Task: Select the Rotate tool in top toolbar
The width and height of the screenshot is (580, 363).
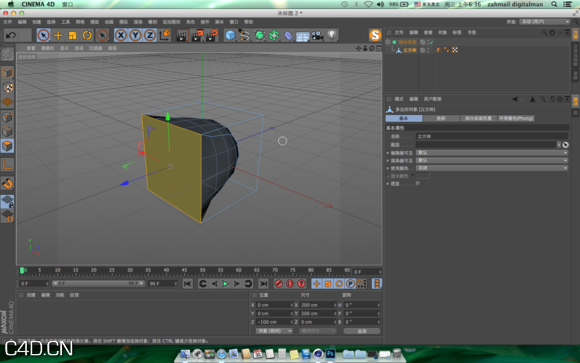Action: tap(87, 36)
